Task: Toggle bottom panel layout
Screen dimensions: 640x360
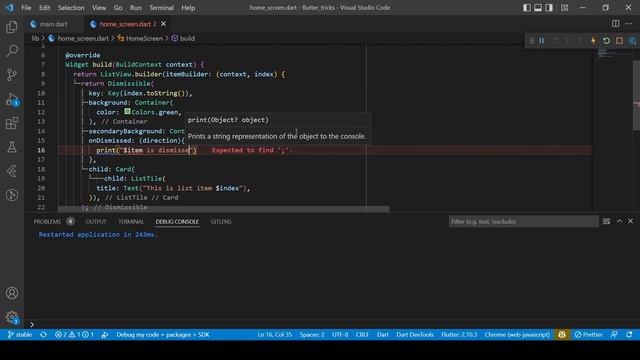Action: pos(538,8)
